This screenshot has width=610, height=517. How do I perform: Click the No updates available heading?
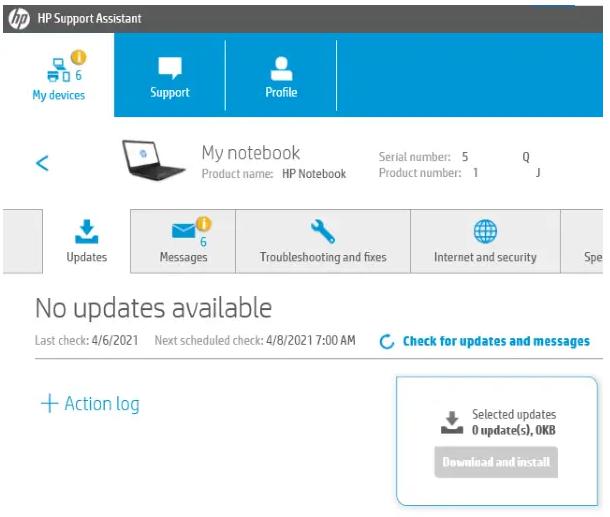click(x=153, y=308)
